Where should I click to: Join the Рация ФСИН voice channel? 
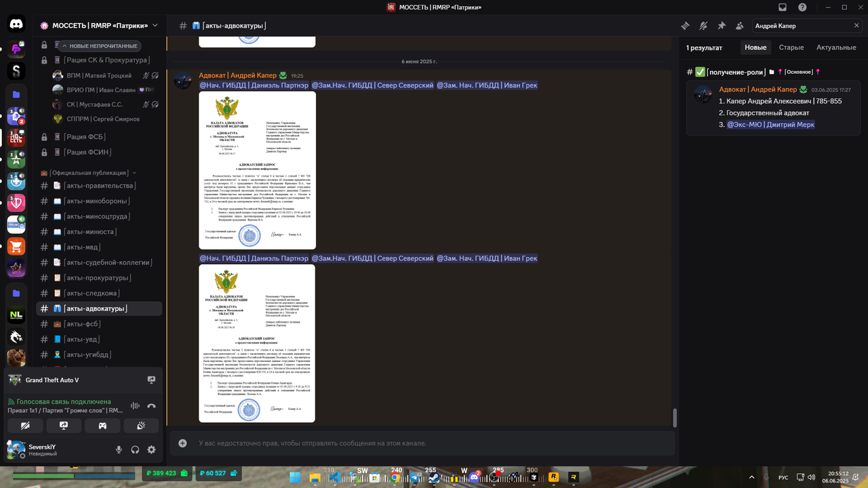point(99,152)
